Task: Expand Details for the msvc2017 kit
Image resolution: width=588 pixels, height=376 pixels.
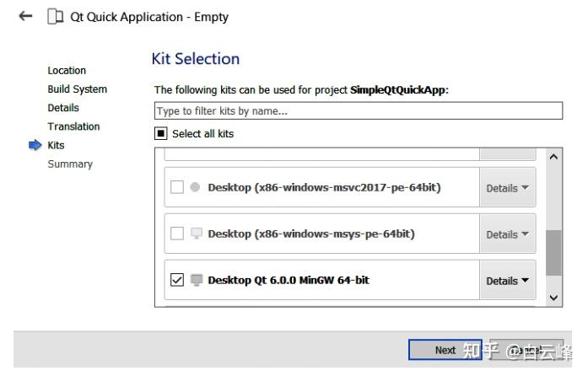Action: 507,188
